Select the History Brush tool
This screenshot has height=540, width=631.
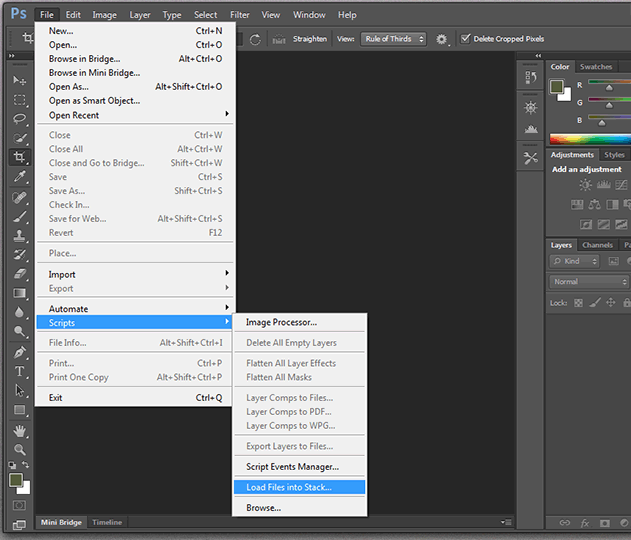[19, 254]
